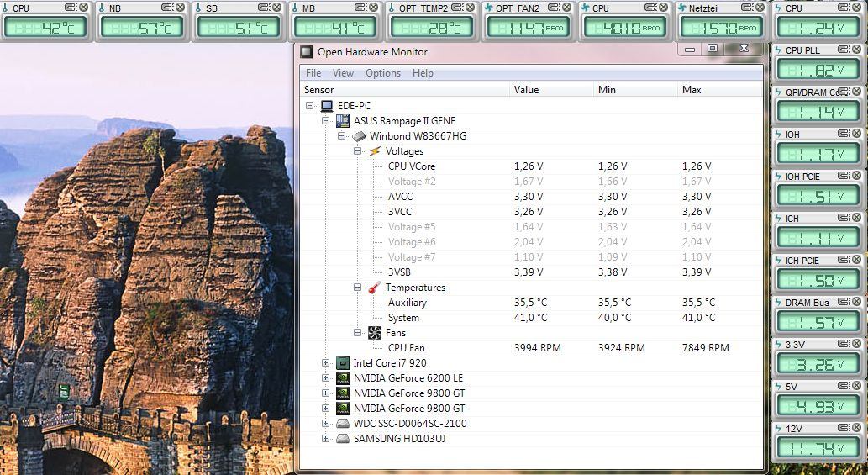868x475 pixels.
Task: Open settings icon on the CPU PLL gadget
Action: point(844,50)
